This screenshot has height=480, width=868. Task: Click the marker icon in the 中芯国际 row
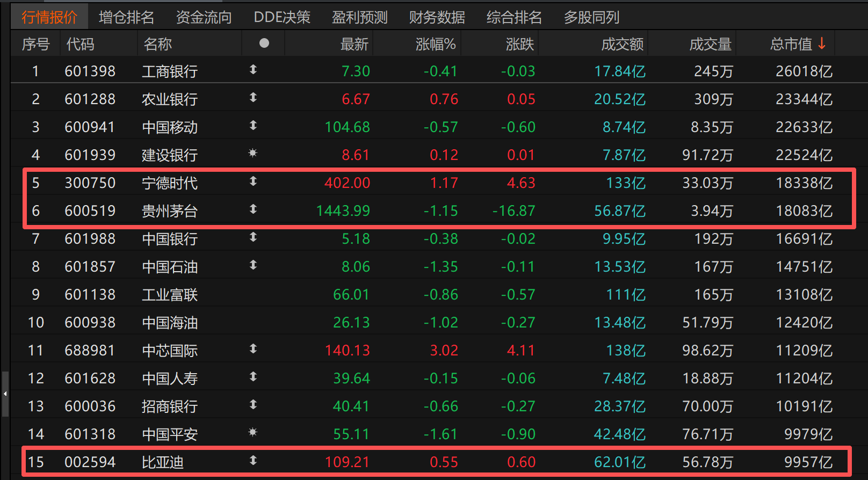coord(253,349)
